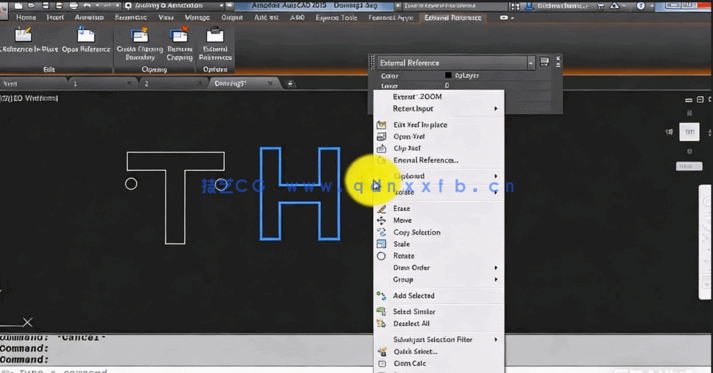Open the Insert ribbon tab
The height and width of the screenshot is (373, 713).
coord(55,17)
